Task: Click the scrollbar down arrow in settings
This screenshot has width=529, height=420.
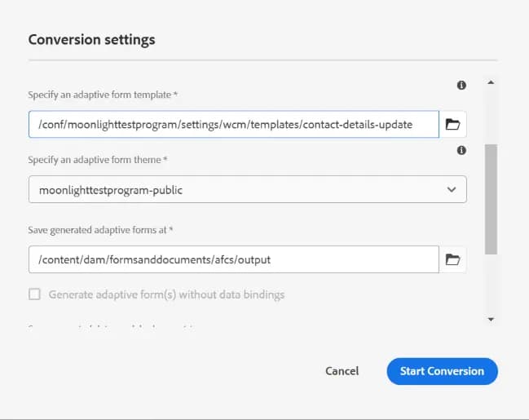Action: point(491,319)
